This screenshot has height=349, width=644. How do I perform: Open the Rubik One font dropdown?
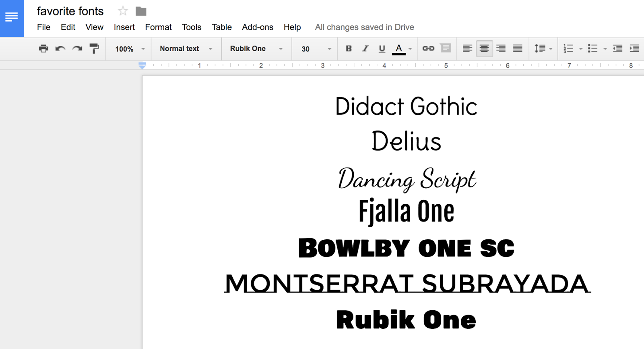pos(256,49)
